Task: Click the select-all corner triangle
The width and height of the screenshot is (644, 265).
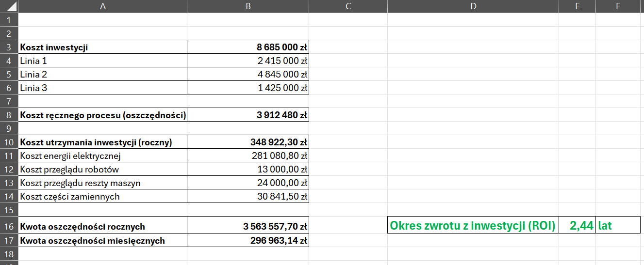Action: [13, 7]
